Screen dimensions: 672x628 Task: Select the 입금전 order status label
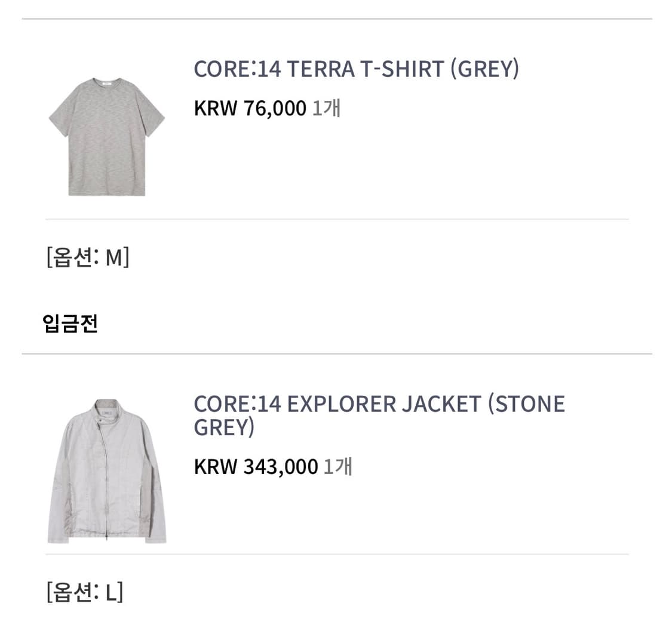70,323
